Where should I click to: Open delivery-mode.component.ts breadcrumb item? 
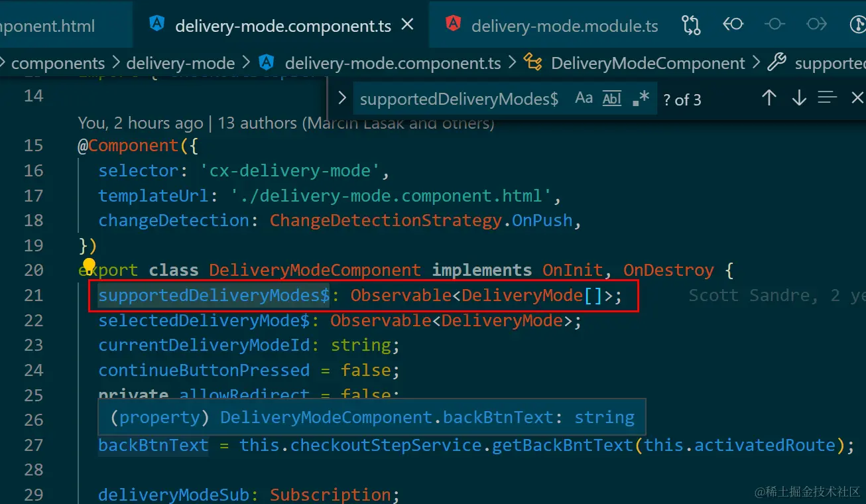[393, 63]
